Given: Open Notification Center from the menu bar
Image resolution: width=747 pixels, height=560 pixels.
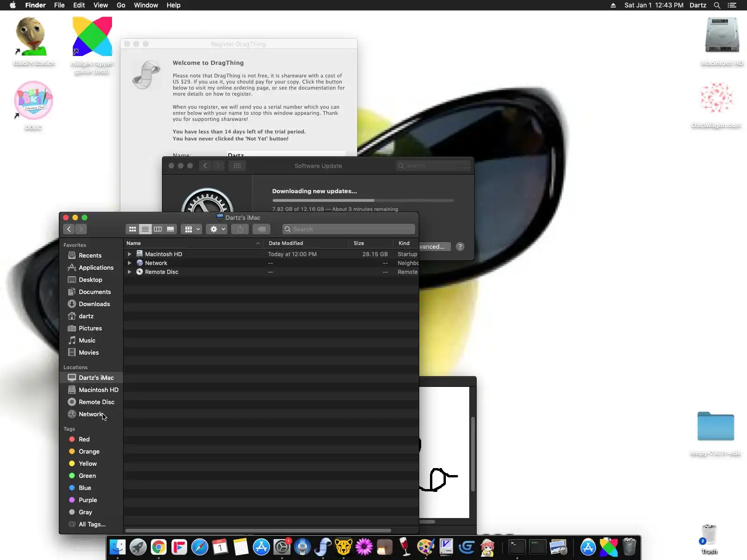Looking at the screenshot, I should [732, 5].
